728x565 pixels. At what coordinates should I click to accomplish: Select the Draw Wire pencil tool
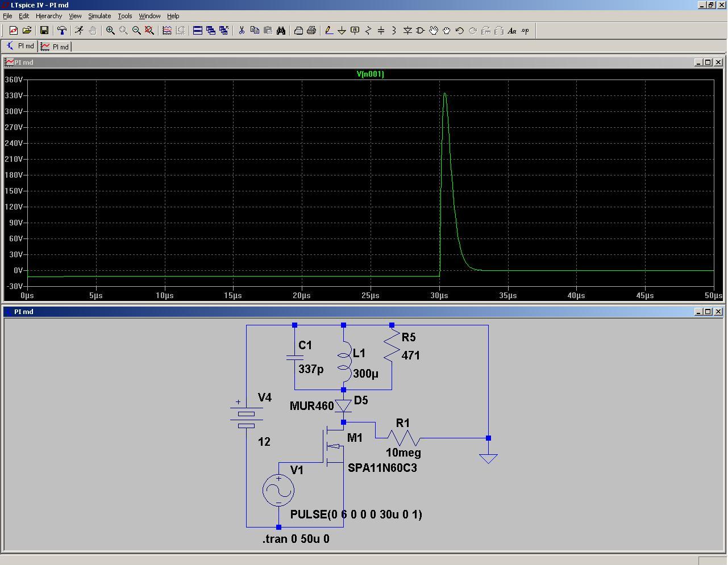coord(328,31)
